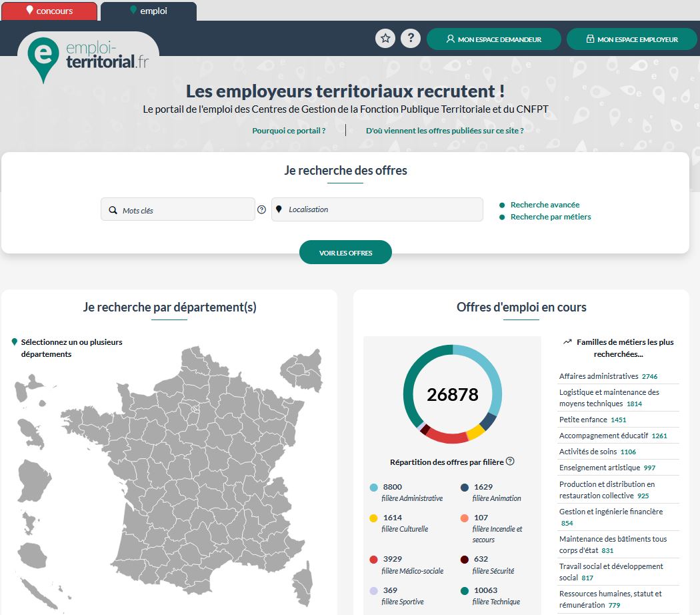
Task: Select the emploi tab
Action: click(149, 11)
